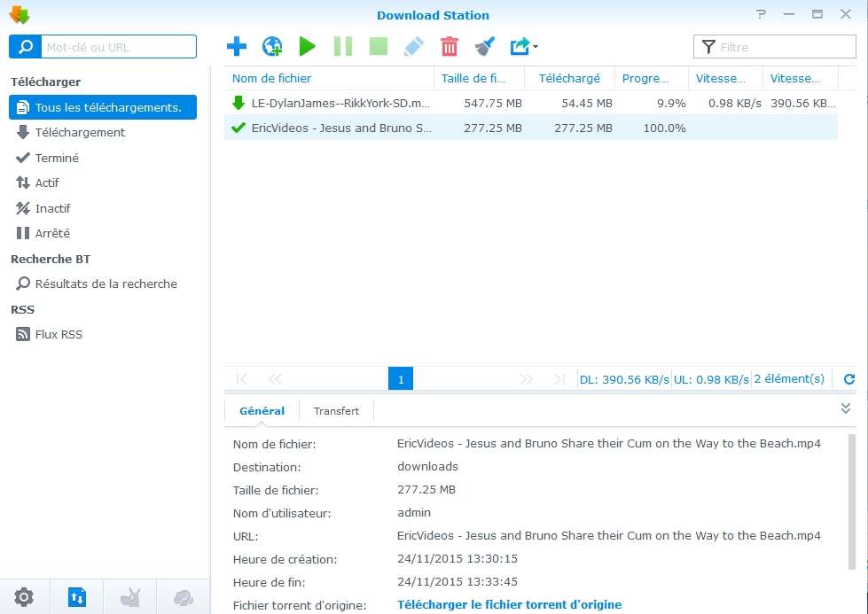This screenshot has width=868, height=614.
Task: Click the broom clear completed icon
Action: point(484,46)
